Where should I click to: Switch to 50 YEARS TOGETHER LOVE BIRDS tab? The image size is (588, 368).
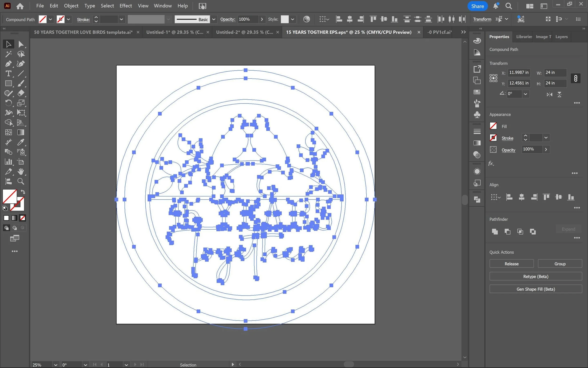point(83,32)
